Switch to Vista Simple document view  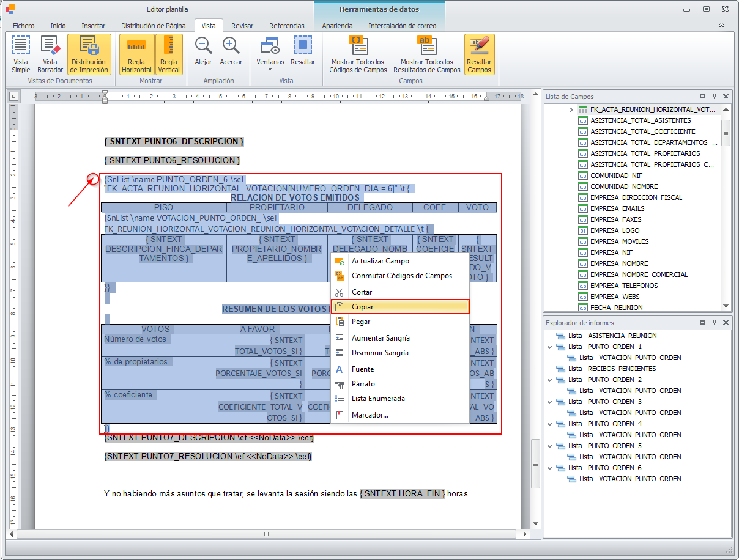(x=21, y=53)
